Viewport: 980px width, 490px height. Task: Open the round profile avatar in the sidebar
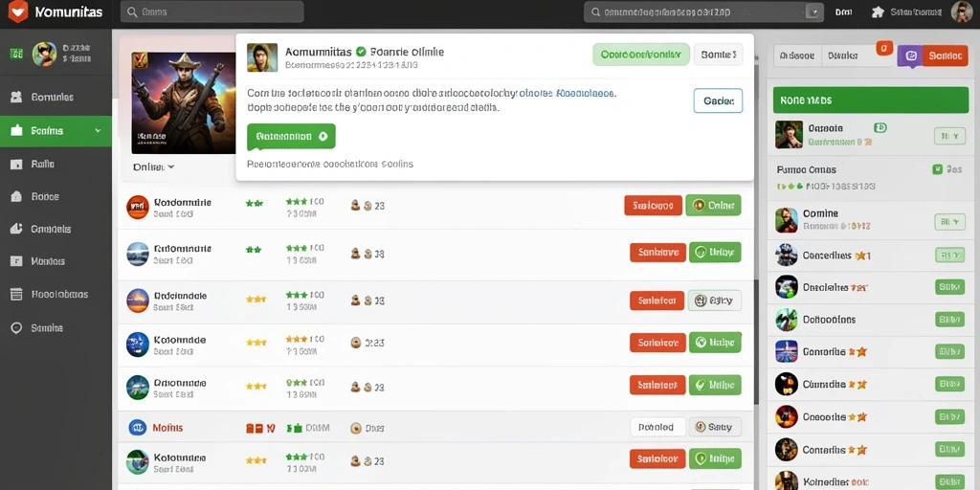pos(44,55)
